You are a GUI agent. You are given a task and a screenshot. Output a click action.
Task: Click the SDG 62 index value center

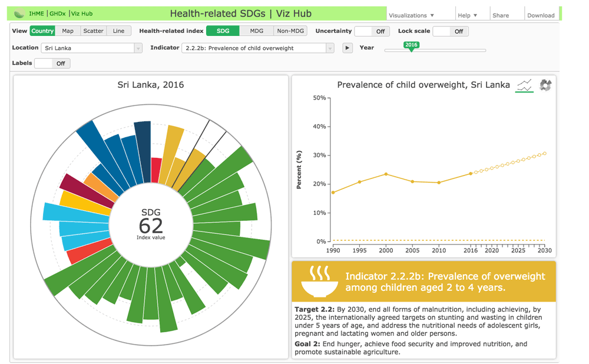(x=151, y=224)
